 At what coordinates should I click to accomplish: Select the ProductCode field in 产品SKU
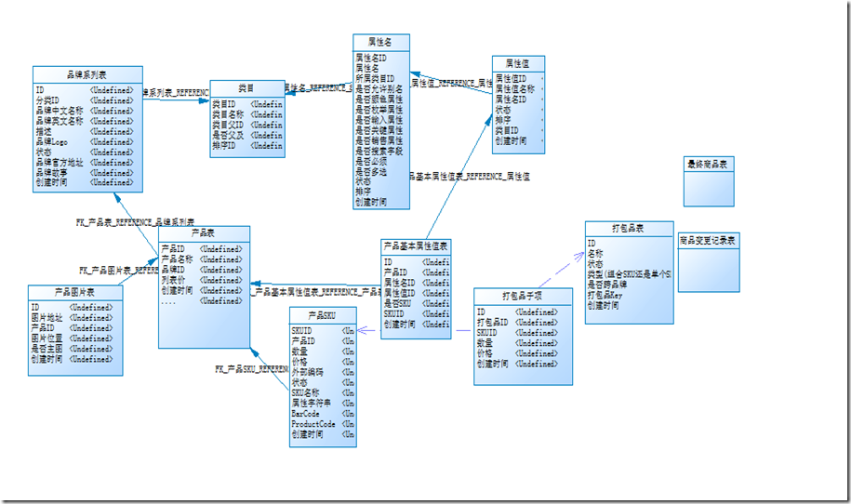tap(313, 424)
